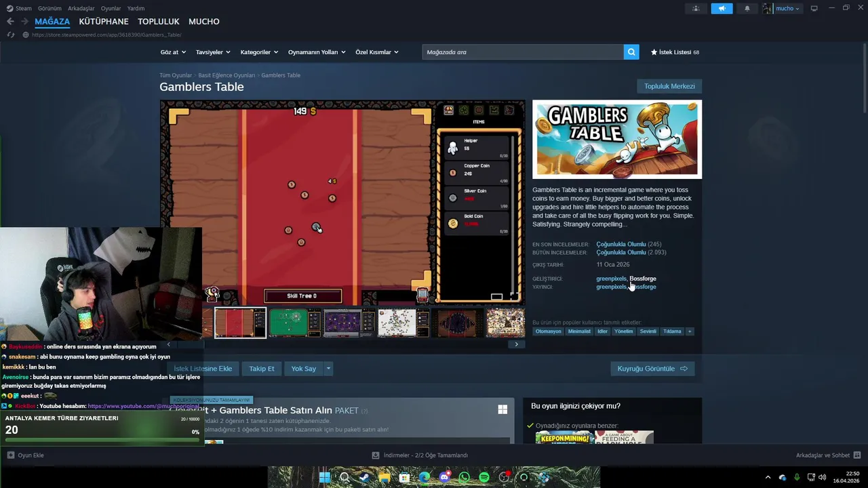Click the Oyun Ekle plus icon

tap(10, 455)
